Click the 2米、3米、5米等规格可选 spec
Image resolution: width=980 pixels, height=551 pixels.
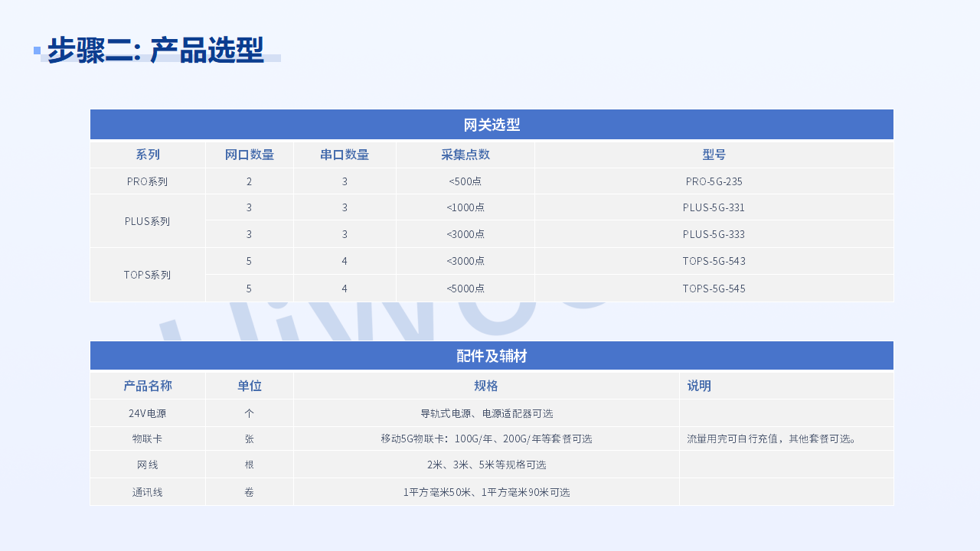pyautogui.click(x=486, y=465)
